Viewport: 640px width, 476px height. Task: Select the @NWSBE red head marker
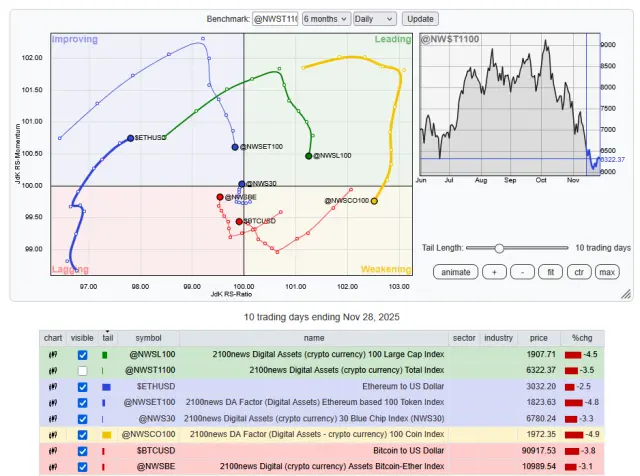(220, 197)
